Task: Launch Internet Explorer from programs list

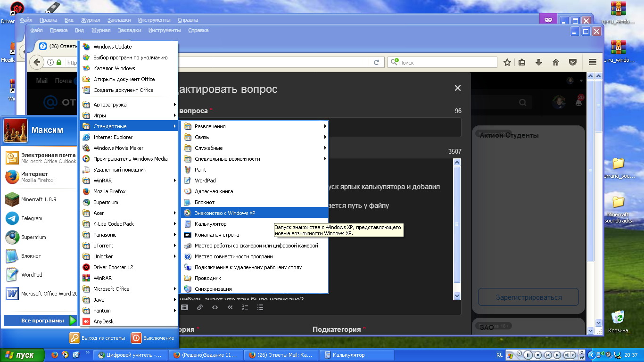Action: click(129, 137)
